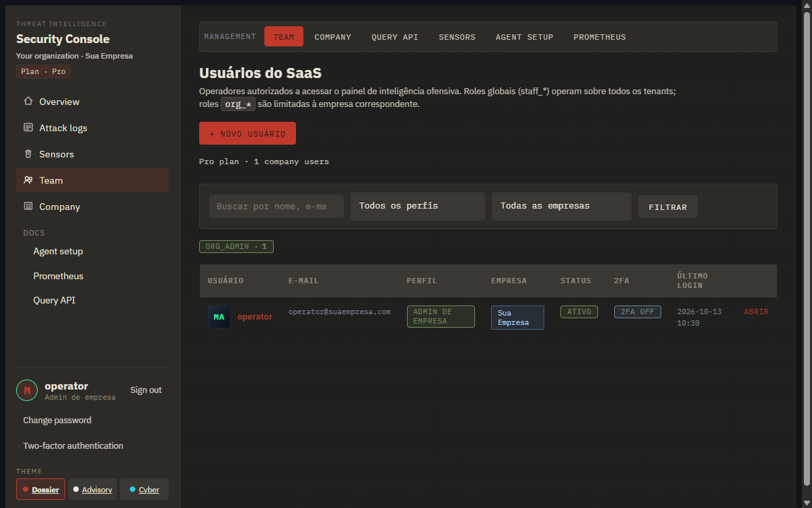Screen dimensions: 812x508
Task: Click the operator avatar circle in sidebar
Action: pos(27,390)
